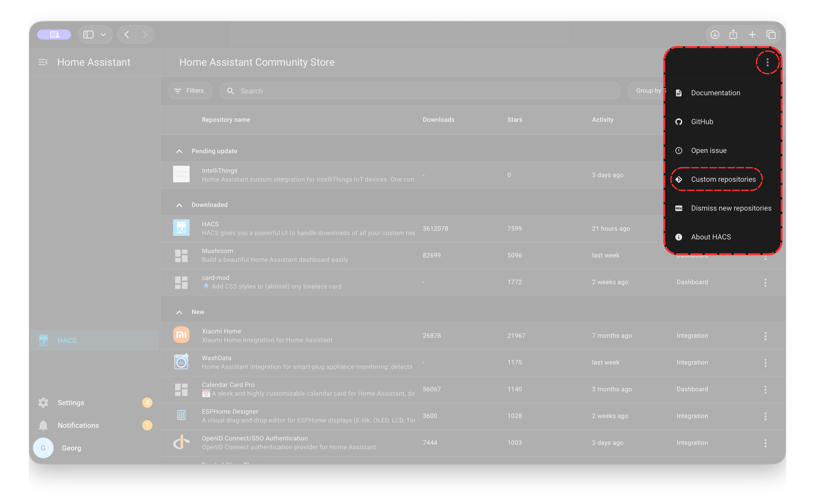Select HACS in the sidebar

95,340
